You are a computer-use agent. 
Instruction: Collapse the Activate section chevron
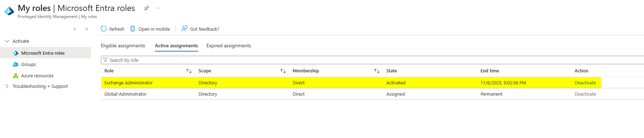point(7,41)
